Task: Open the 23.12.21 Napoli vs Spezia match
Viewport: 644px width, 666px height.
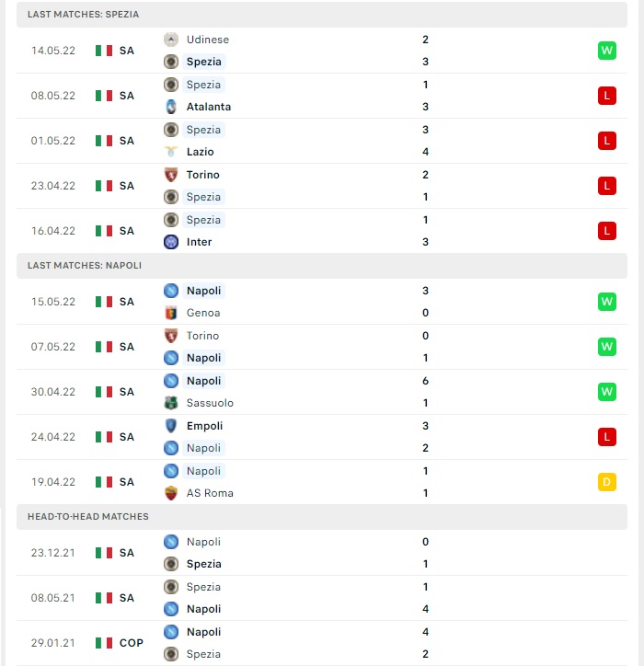Action: click(x=322, y=553)
